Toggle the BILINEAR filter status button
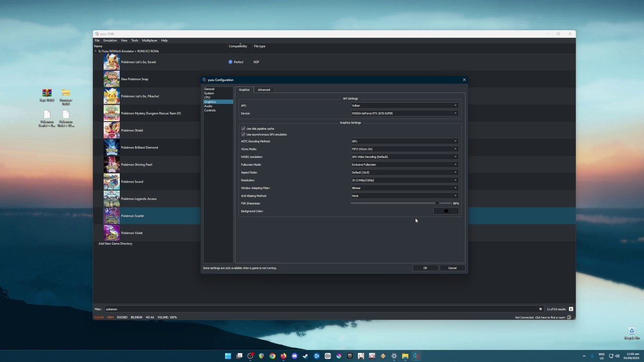The height and width of the screenshot is (362, 644). point(136,317)
